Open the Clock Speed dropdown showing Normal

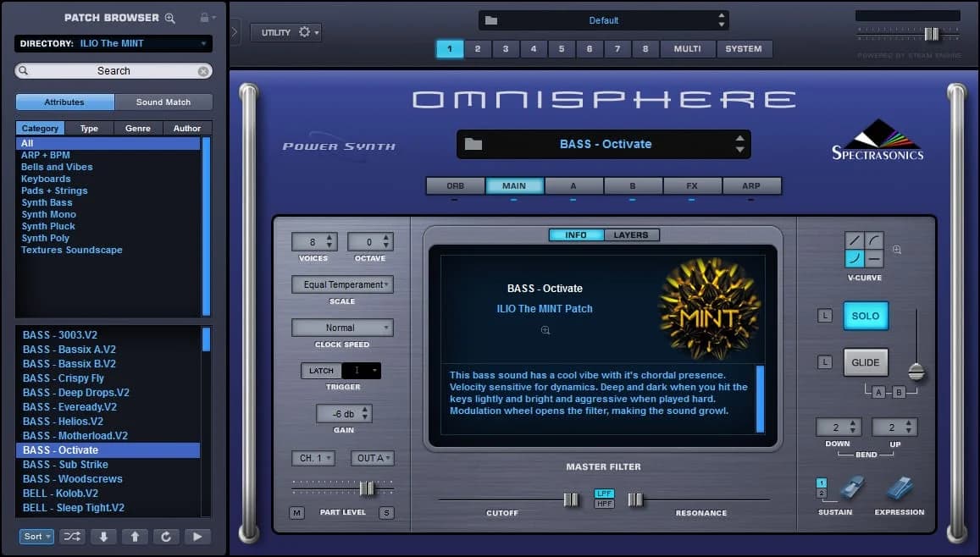(343, 328)
